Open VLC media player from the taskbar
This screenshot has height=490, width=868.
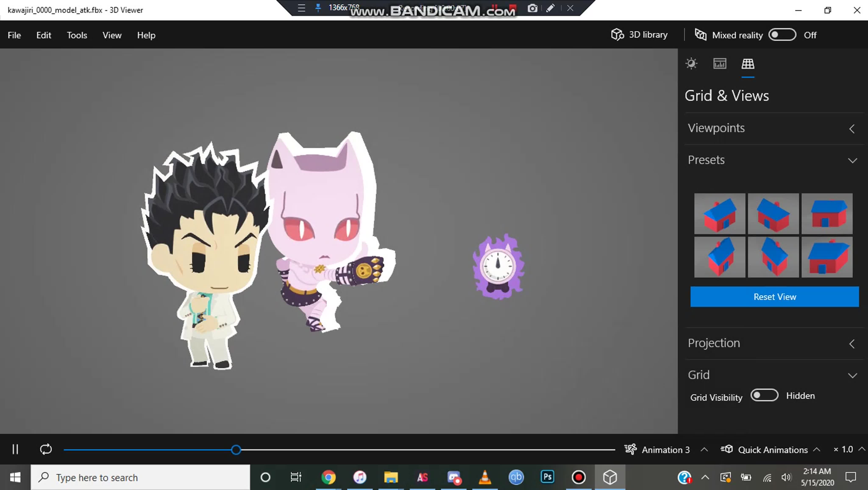coord(485,477)
